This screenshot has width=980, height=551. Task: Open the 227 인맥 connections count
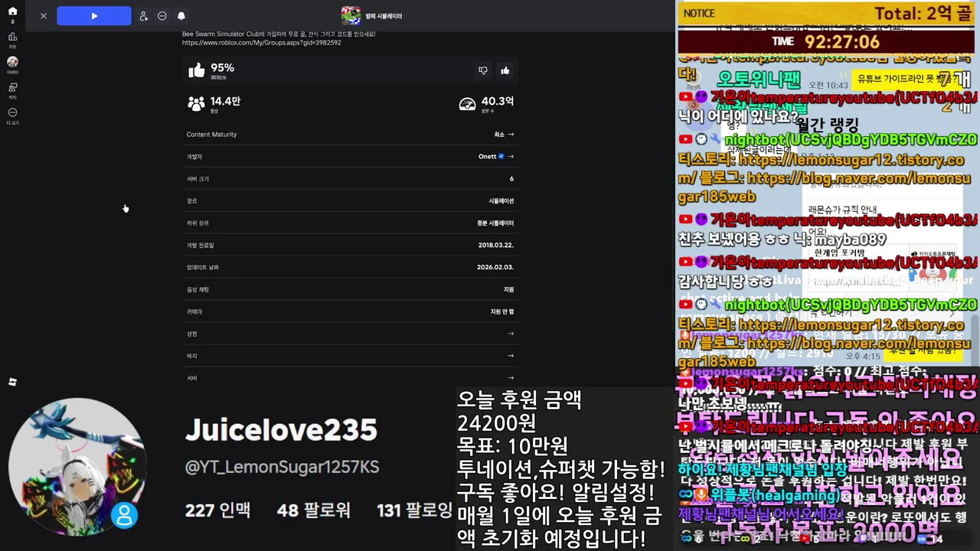pos(217,510)
